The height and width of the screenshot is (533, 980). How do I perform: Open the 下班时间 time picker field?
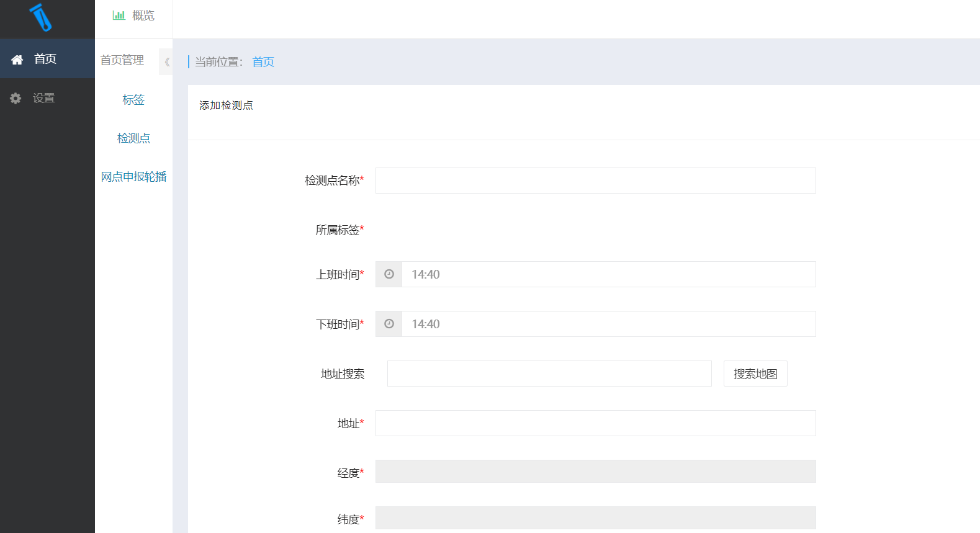point(608,324)
